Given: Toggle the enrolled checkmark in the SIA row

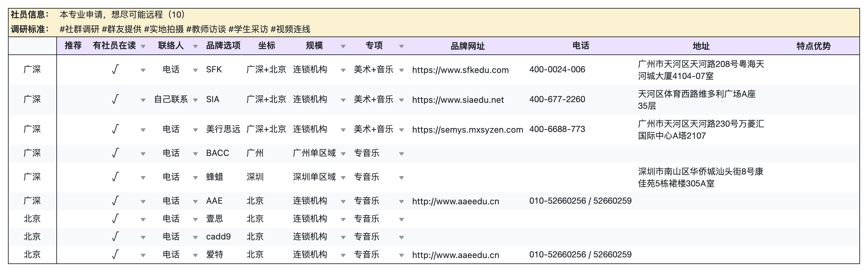Looking at the screenshot, I should pos(115,99).
